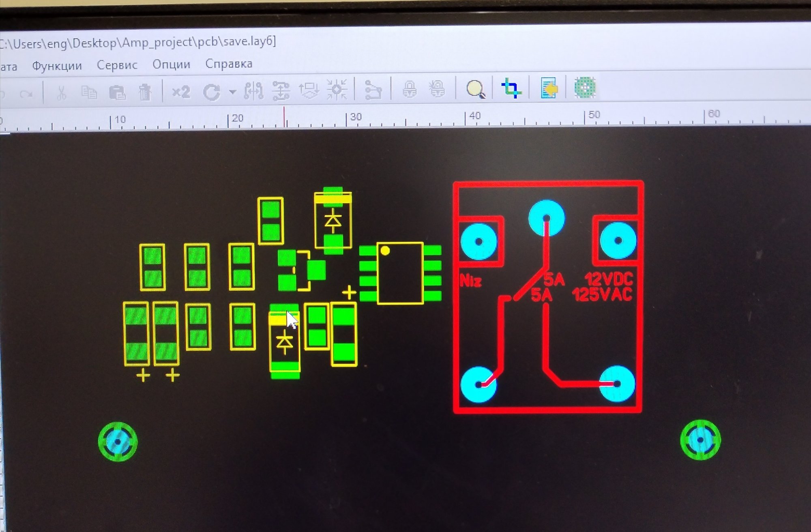Click the Copy toolbar icon
This screenshot has height=532, width=811.
tap(89, 93)
